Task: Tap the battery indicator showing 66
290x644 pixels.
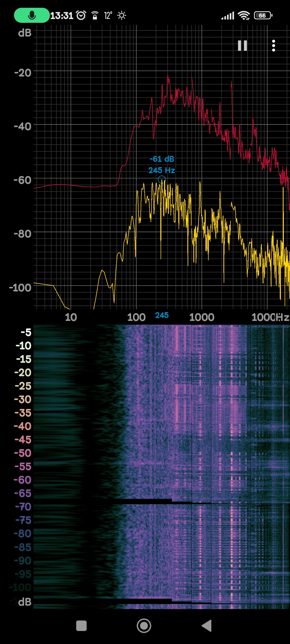Action: pyautogui.click(x=263, y=16)
